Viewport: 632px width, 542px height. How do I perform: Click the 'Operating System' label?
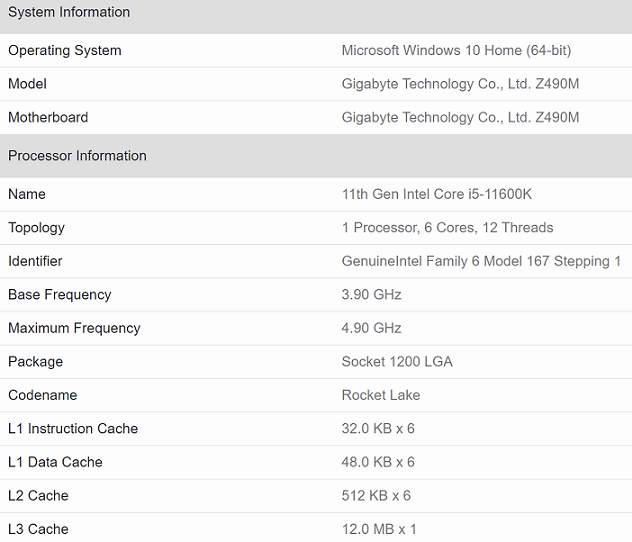click(x=64, y=50)
